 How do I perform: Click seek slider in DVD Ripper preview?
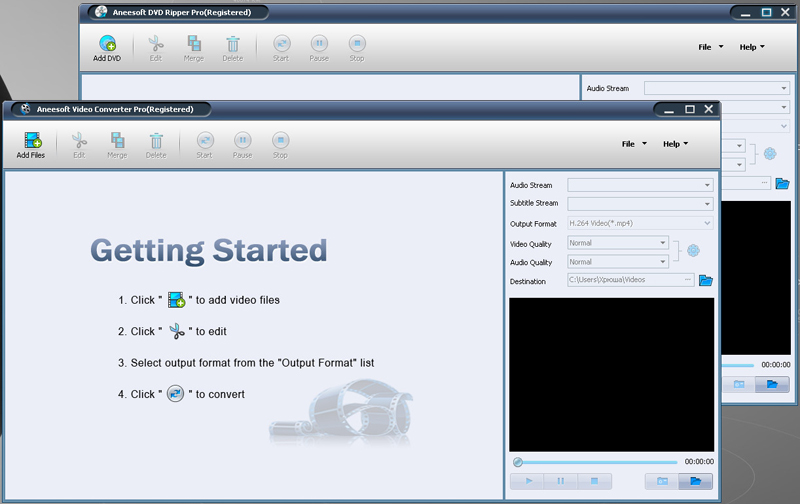[x=737, y=365]
